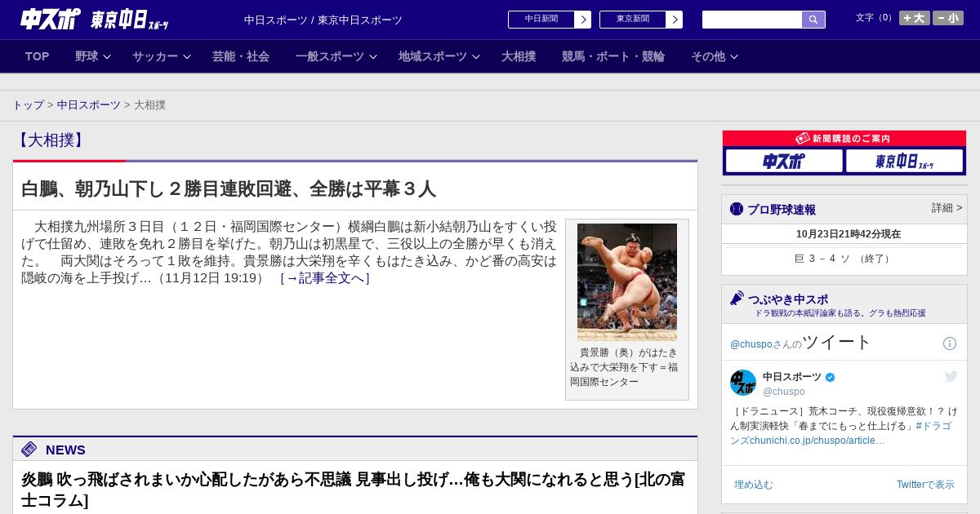This screenshot has width=980, height=514.
Task: Click the 記事全文へ link
Action: click(x=325, y=278)
